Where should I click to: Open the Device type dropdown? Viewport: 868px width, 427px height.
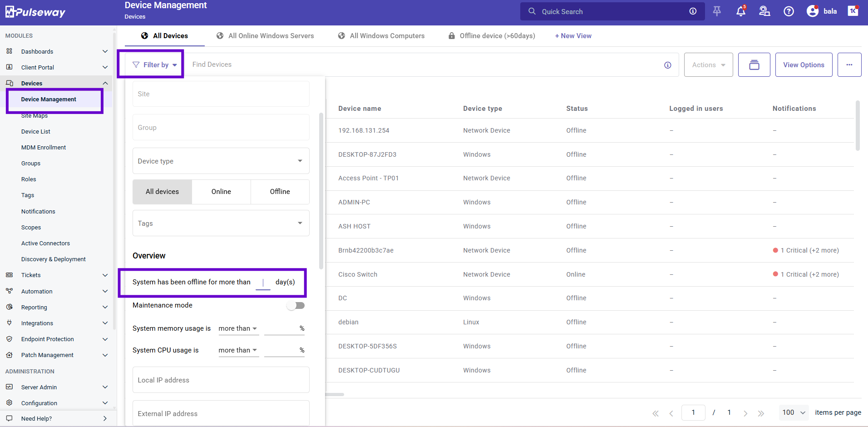point(221,161)
